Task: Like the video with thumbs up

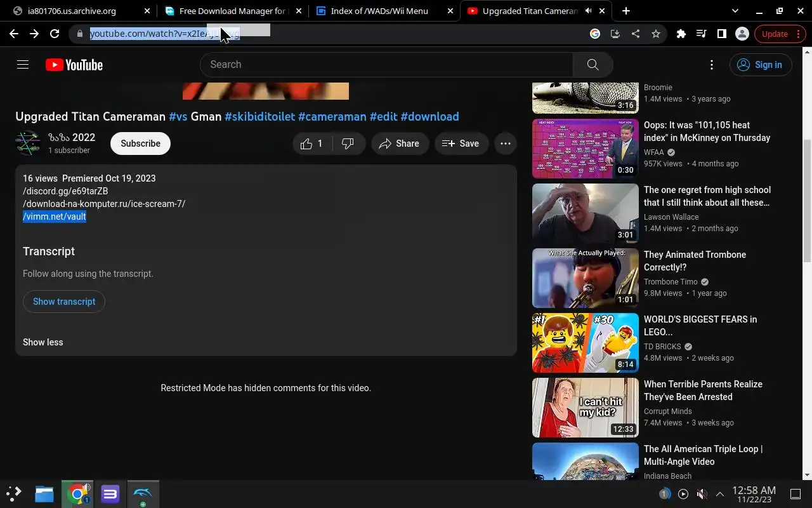Action: tap(311, 144)
